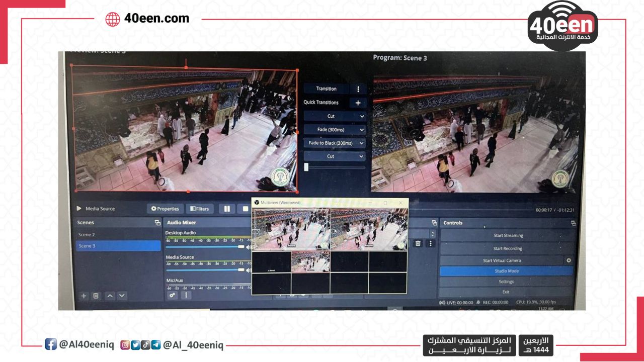Mute Desktop Audio speaker icon

tap(248, 247)
